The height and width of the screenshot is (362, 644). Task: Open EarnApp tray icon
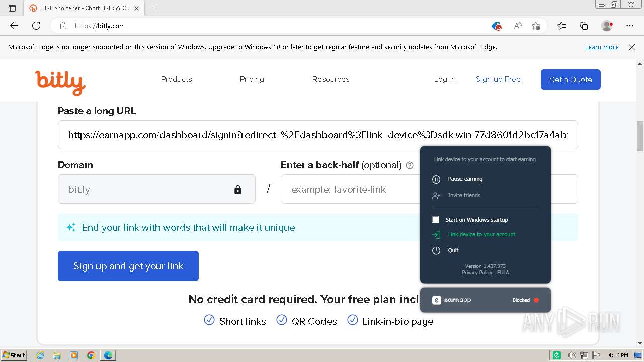click(x=557, y=355)
